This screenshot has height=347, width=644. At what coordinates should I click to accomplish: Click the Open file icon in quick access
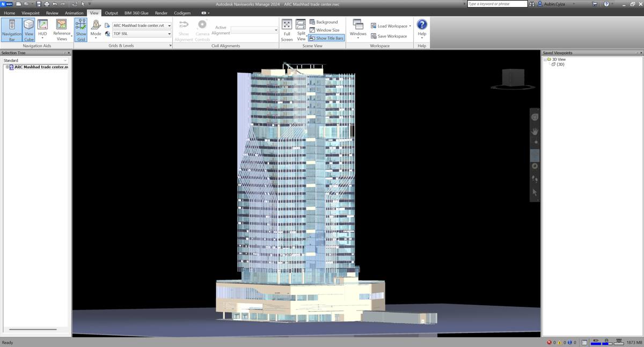pos(27,4)
